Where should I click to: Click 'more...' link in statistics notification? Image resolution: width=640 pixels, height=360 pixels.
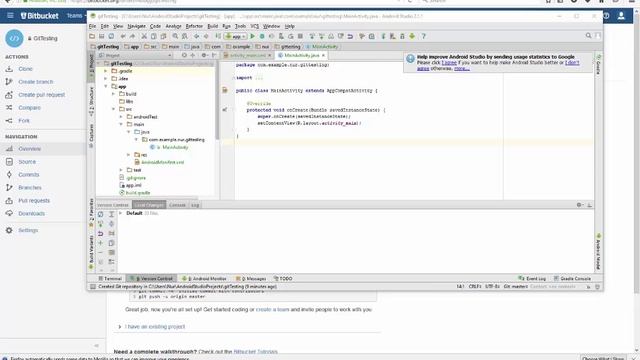[x=462, y=69]
